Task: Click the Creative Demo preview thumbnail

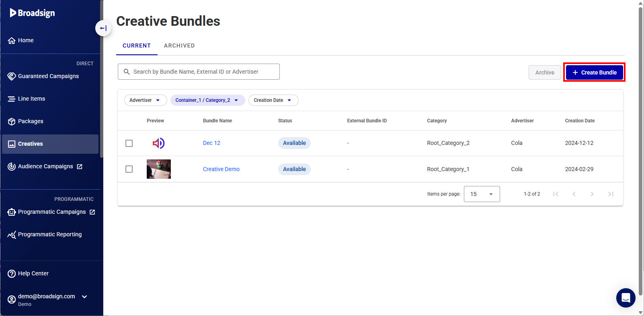Action: click(x=159, y=169)
